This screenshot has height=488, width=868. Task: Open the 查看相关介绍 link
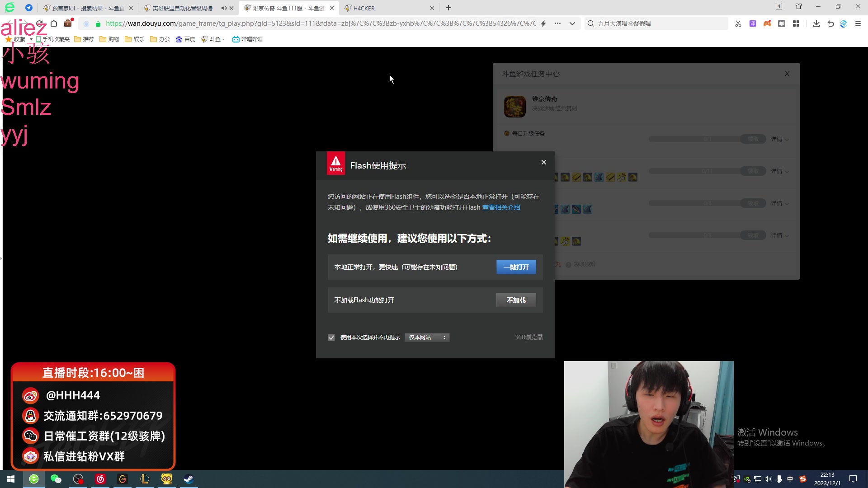pyautogui.click(x=501, y=207)
